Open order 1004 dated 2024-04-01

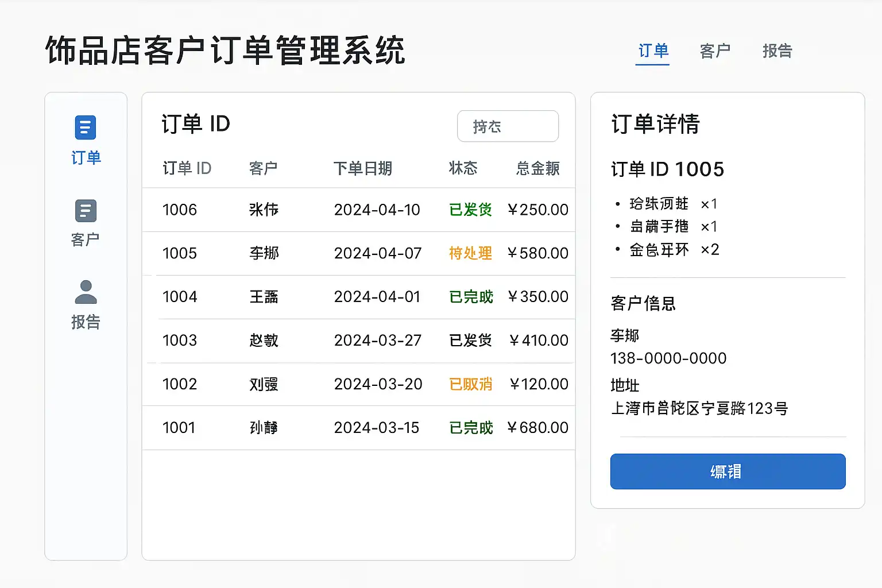(358, 297)
